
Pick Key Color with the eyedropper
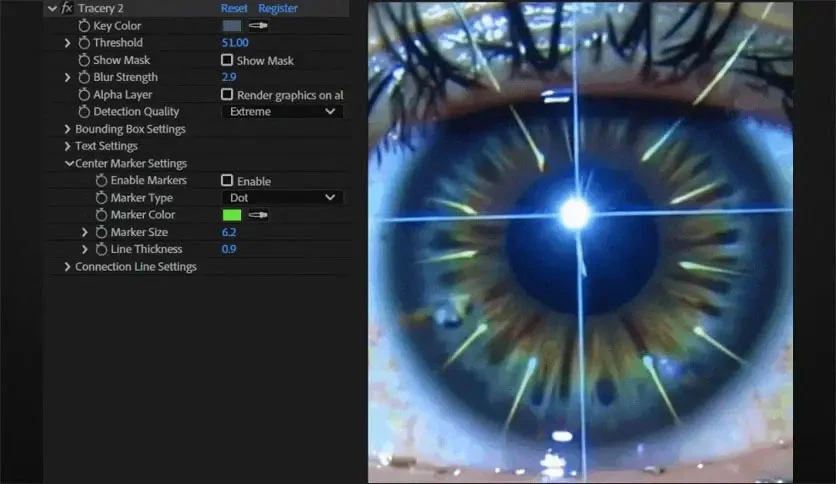pyautogui.click(x=258, y=25)
